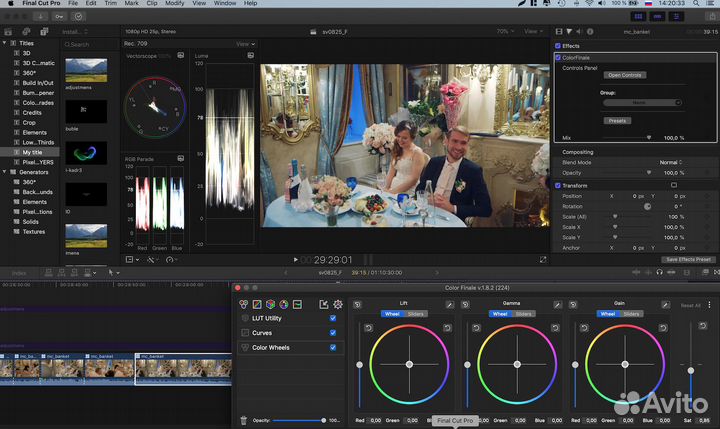Open the Blend Mode Normal dropdown
The height and width of the screenshot is (429, 720).
(x=671, y=162)
